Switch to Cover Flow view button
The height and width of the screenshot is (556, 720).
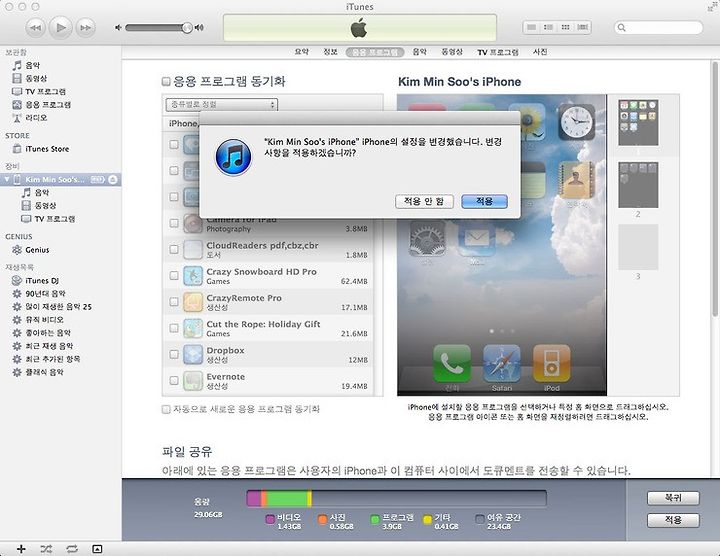(x=583, y=28)
